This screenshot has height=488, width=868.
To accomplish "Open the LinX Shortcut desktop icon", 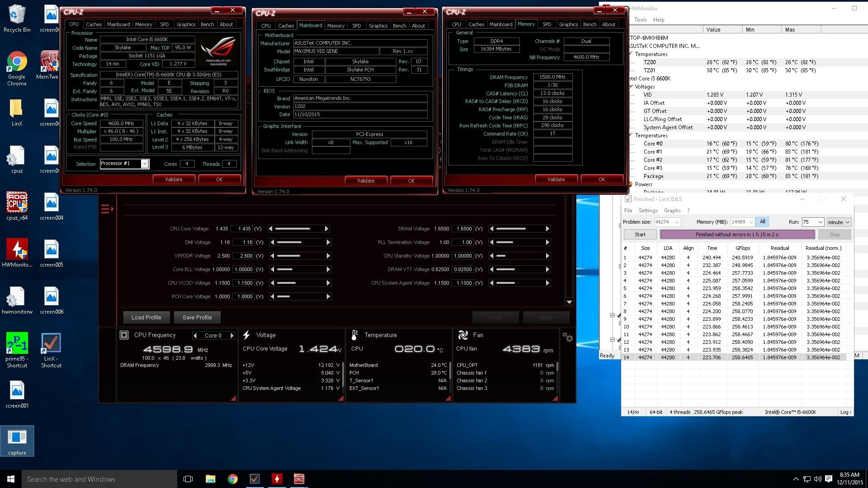I will (51, 350).
